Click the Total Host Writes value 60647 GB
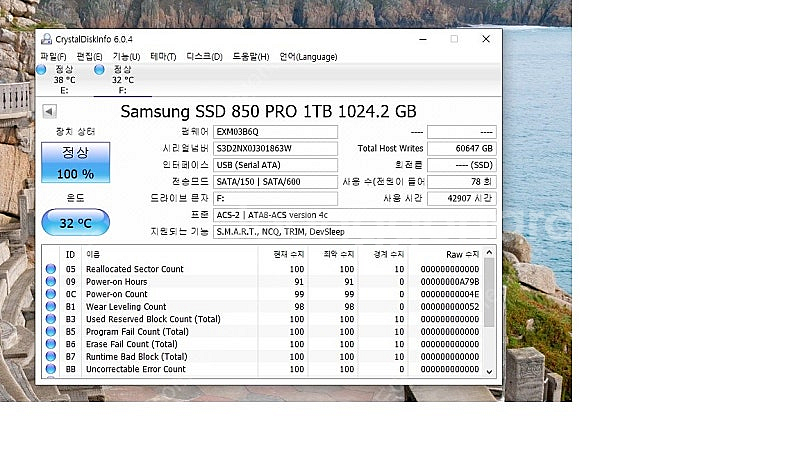 [x=461, y=148]
